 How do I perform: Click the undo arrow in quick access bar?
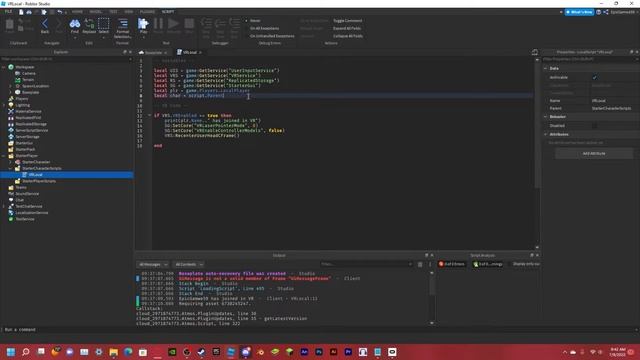(60, 12)
